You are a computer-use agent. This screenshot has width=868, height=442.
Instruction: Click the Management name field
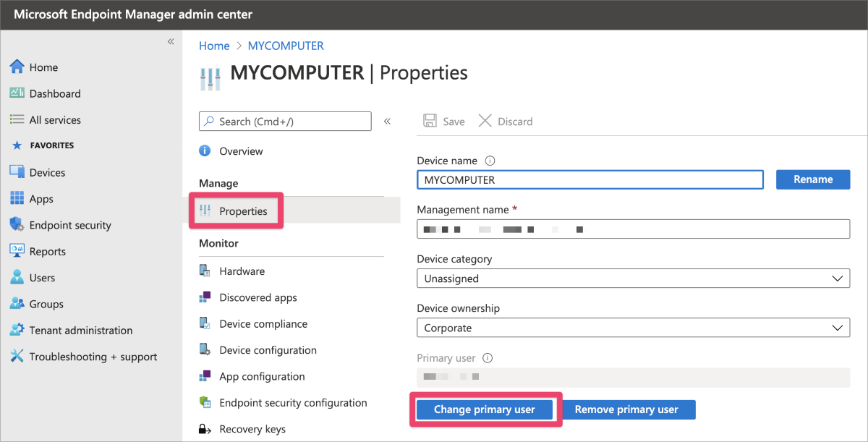(633, 229)
